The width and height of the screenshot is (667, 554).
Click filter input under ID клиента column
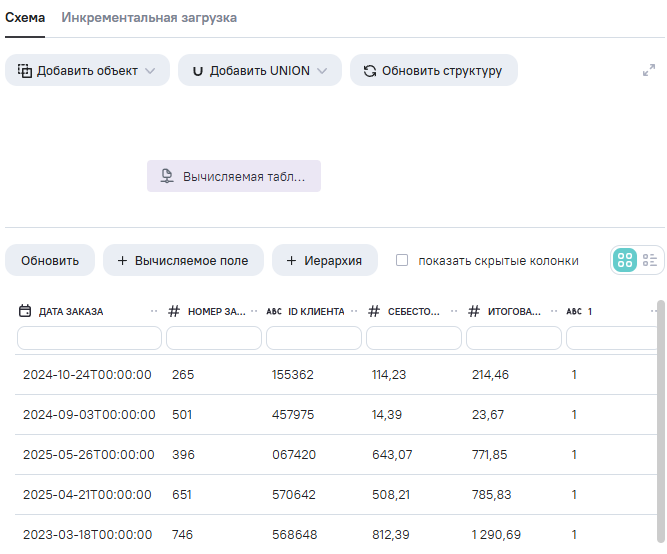314,338
